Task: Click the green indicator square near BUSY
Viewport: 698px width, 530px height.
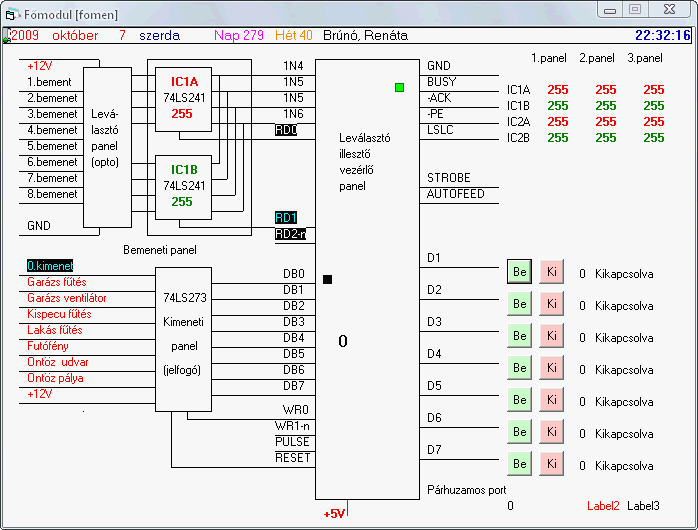Action: (399, 88)
